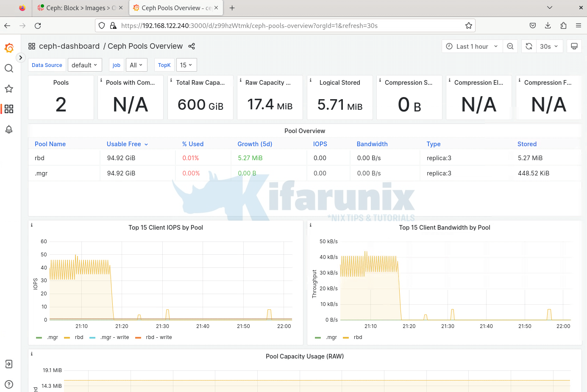The image size is (587, 392).
Task: Sort table by Usable Free column
Action: point(124,144)
